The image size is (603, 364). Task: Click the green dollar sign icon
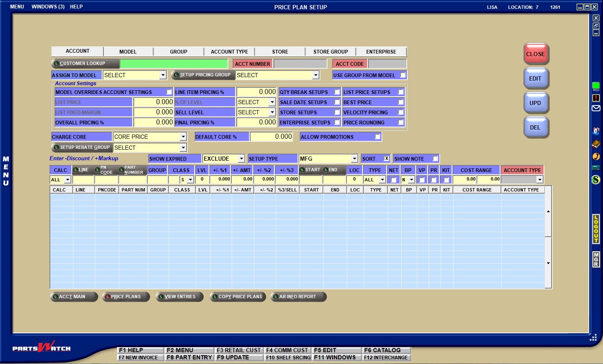[x=596, y=180]
